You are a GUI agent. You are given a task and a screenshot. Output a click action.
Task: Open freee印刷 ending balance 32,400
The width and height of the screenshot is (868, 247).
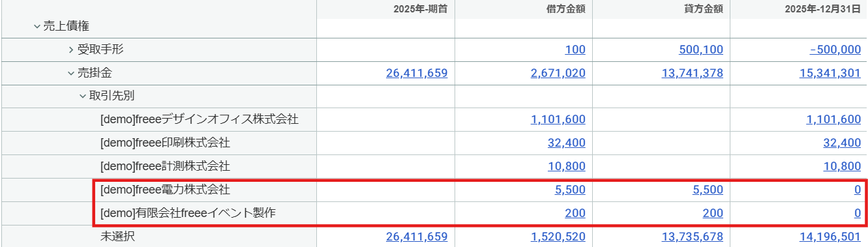843,143
